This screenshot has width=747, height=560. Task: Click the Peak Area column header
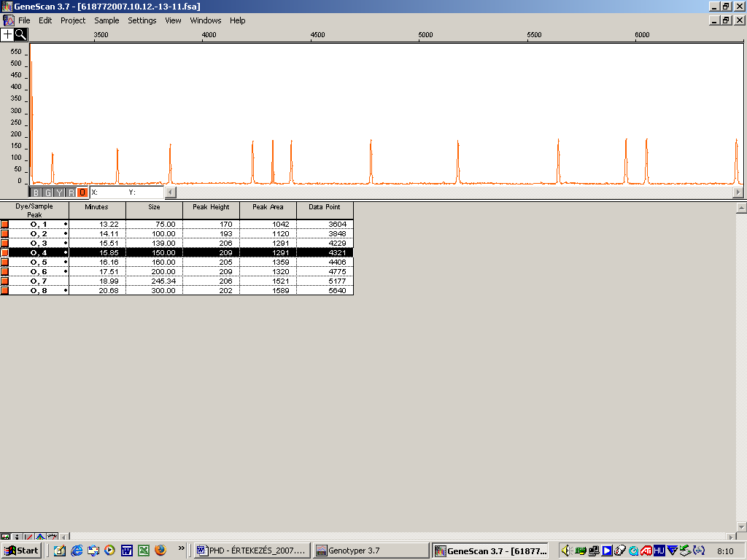(268, 211)
